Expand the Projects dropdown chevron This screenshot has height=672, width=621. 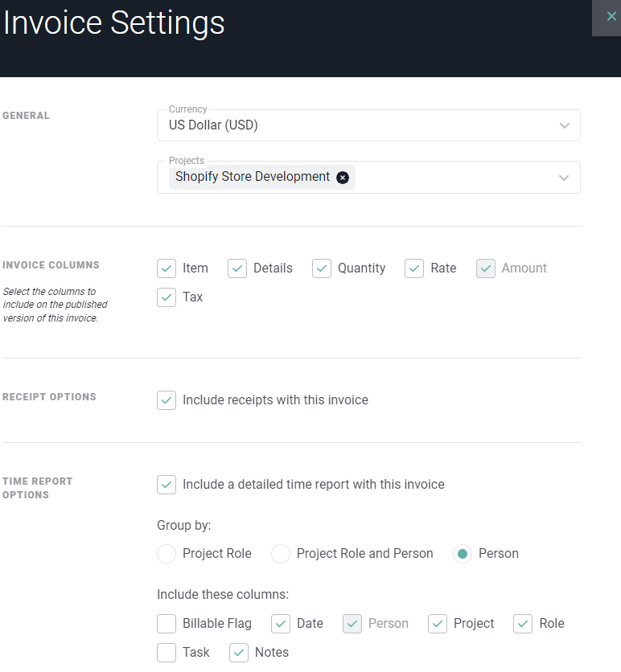(x=564, y=178)
